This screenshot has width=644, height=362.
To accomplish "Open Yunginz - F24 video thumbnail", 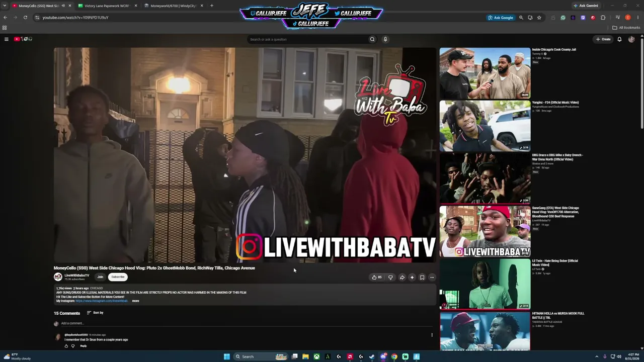I will tap(485, 126).
